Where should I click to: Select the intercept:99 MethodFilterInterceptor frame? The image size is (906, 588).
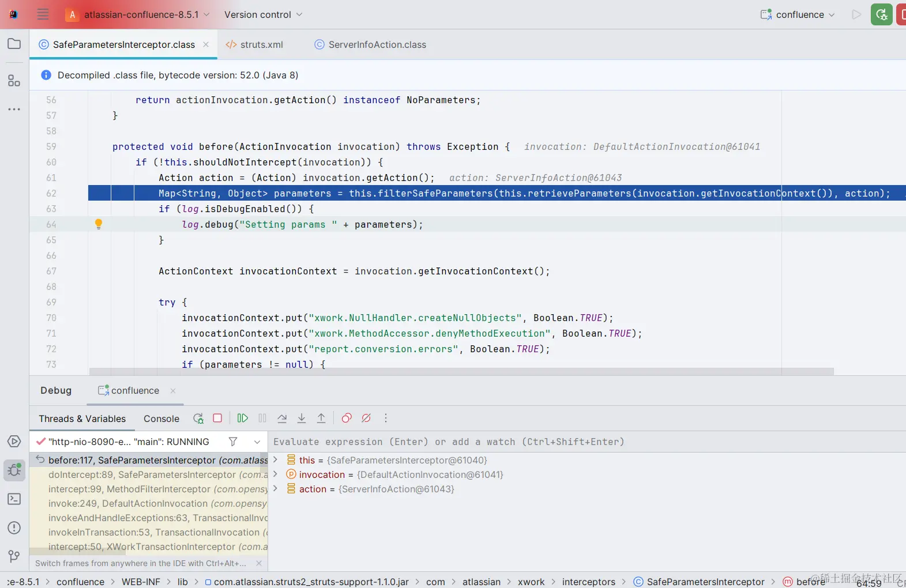click(x=149, y=489)
